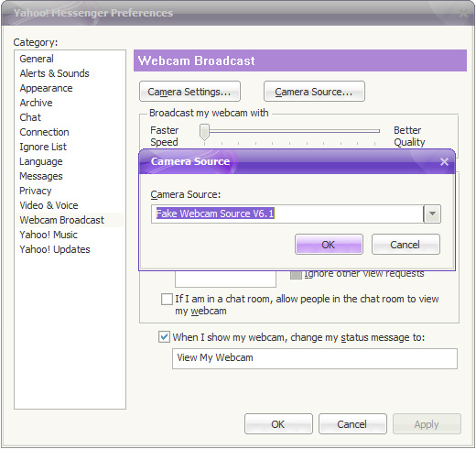
Task: Close the Camera Source dialog
Action: tap(444, 161)
